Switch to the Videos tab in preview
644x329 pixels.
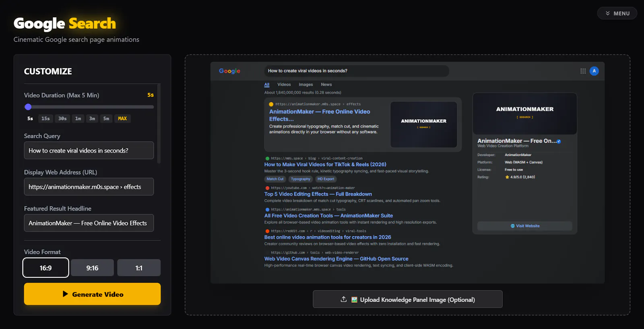click(284, 85)
